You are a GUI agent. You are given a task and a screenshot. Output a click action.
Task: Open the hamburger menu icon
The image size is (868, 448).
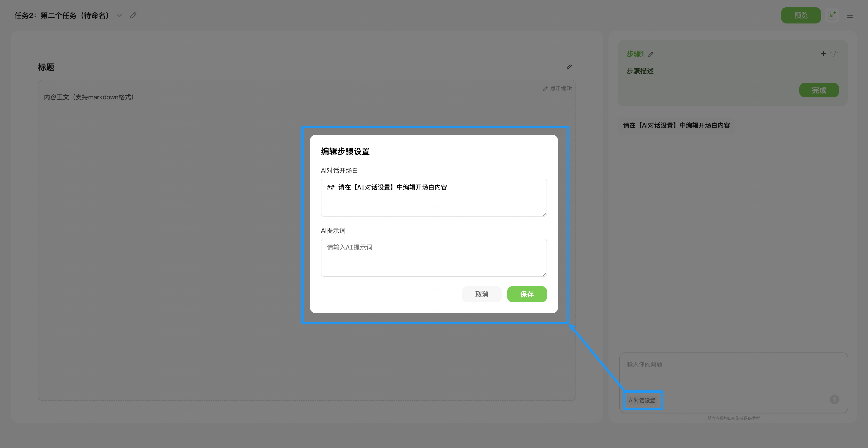(850, 16)
